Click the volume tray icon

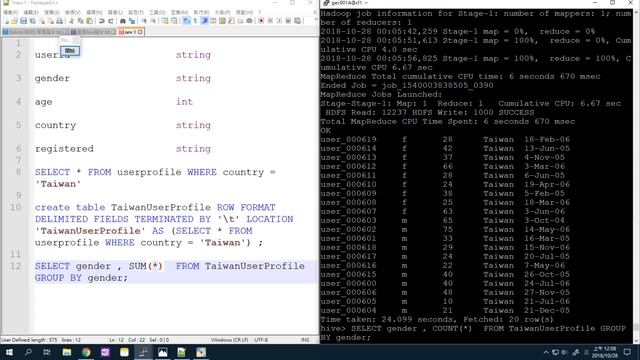point(564,352)
